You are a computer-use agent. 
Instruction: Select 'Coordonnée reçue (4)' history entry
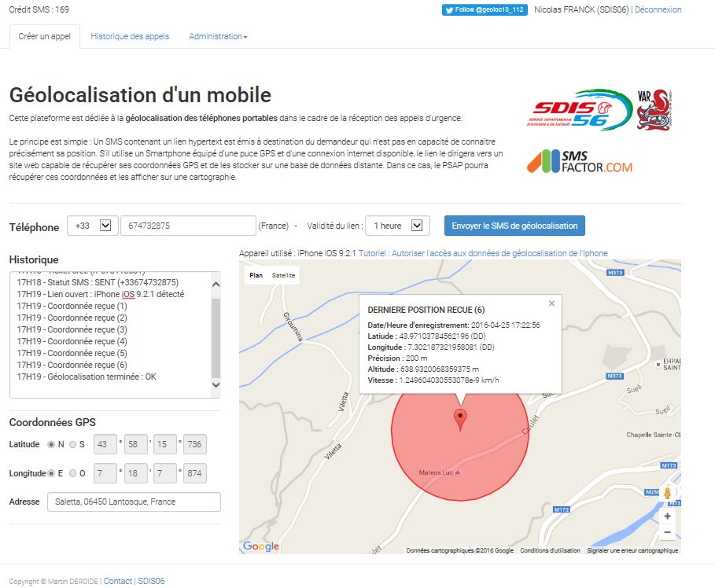[72, 342]
